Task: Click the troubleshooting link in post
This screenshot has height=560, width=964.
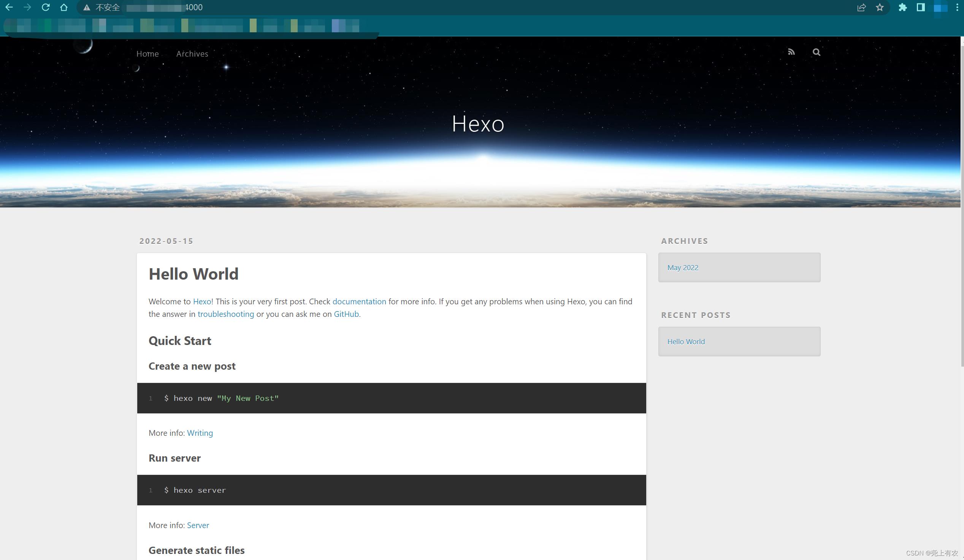Action: pos(225,313)
